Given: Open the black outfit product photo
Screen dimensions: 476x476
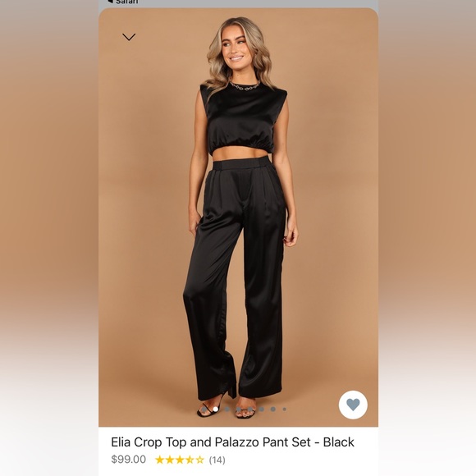Looking at the screenshot, I should 238,217.
